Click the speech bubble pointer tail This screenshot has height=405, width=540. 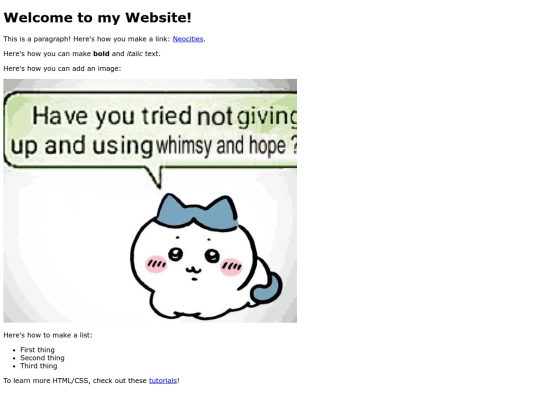coord(155,177)
